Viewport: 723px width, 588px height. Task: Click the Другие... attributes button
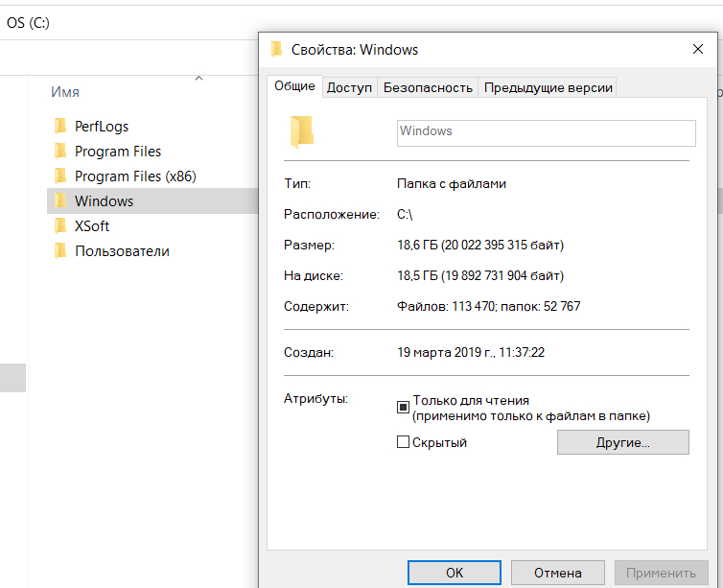pos(623,442)
